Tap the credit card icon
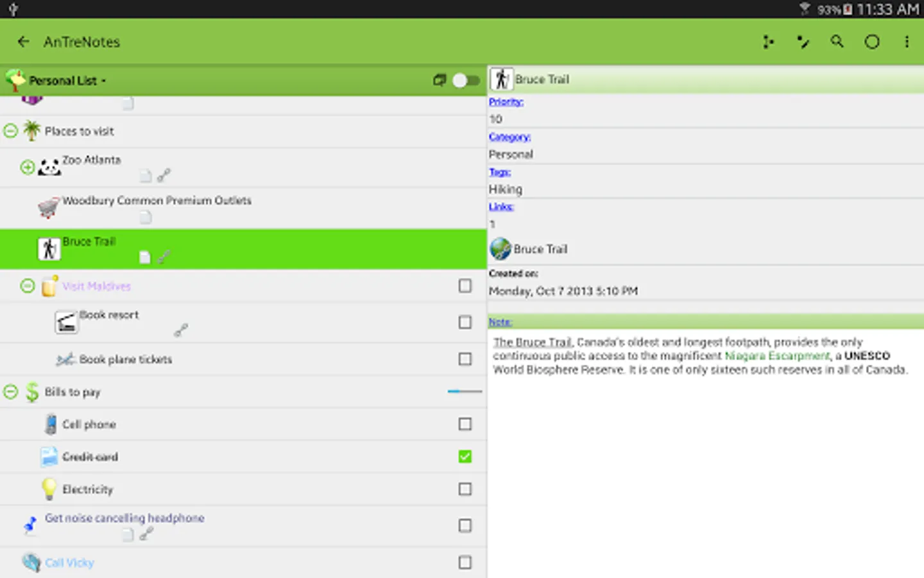924x578 pixels. (x=49, y=457)
